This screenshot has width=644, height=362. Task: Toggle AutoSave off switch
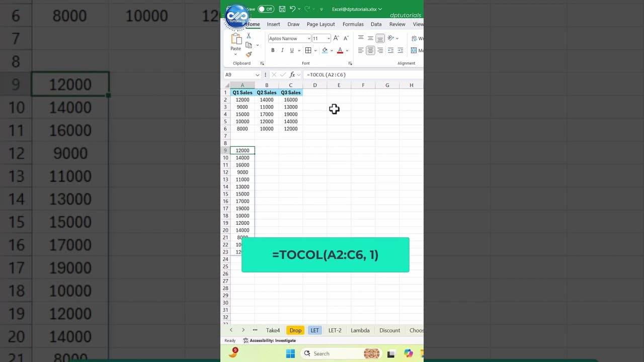point(265,9)
